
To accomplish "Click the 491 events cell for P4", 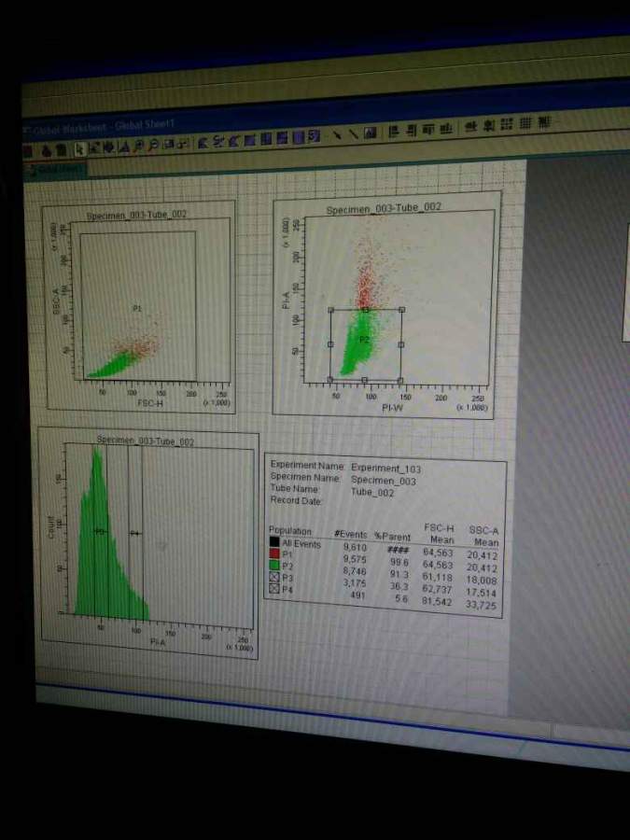I will point(357,595).
